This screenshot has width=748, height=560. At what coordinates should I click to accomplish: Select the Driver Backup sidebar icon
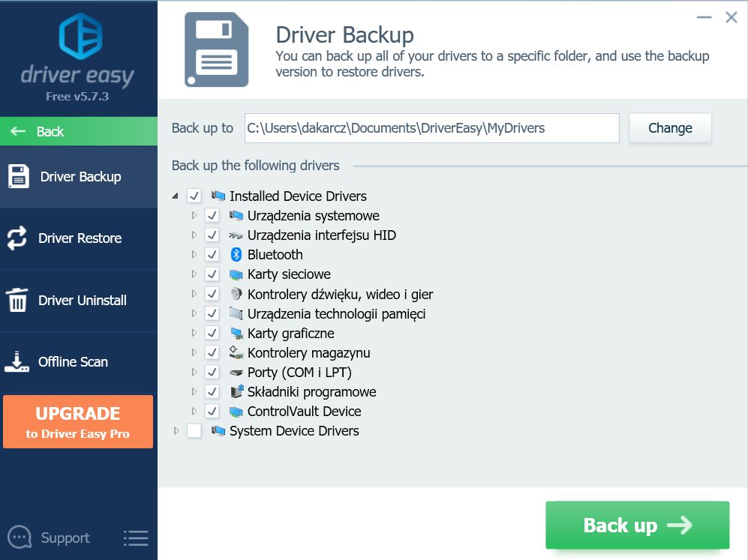(18, 177)
